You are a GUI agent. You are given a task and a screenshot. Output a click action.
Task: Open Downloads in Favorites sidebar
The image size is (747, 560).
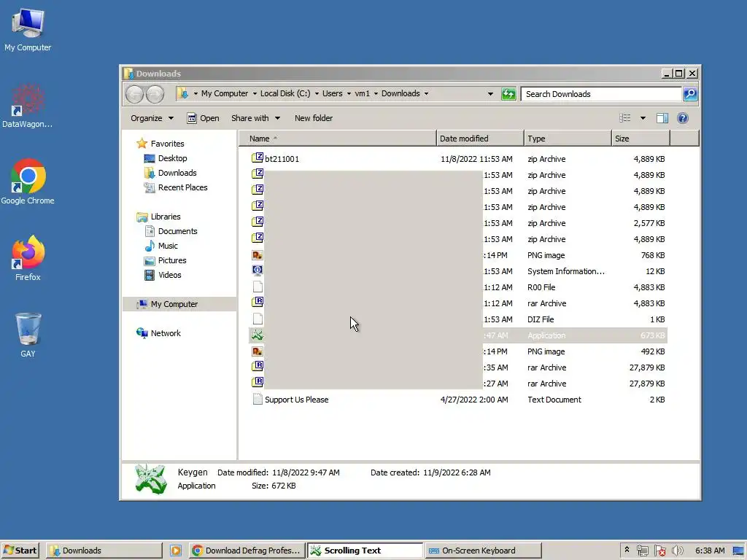point(170,173)
